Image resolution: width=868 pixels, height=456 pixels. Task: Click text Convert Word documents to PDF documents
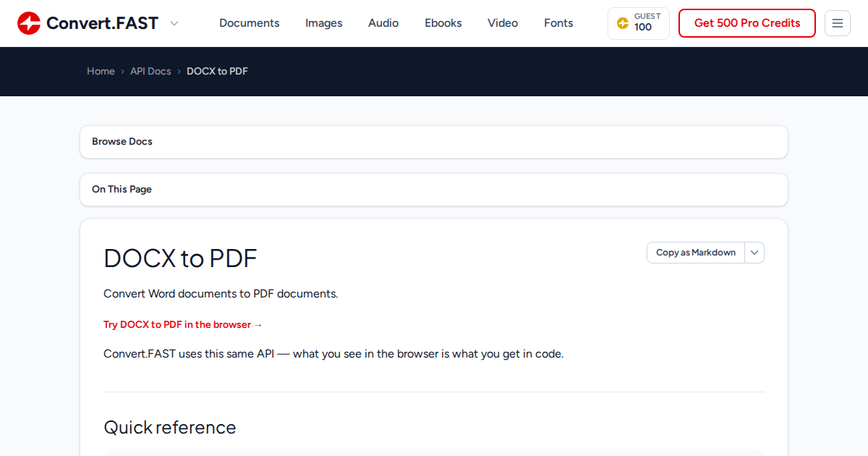221,294
